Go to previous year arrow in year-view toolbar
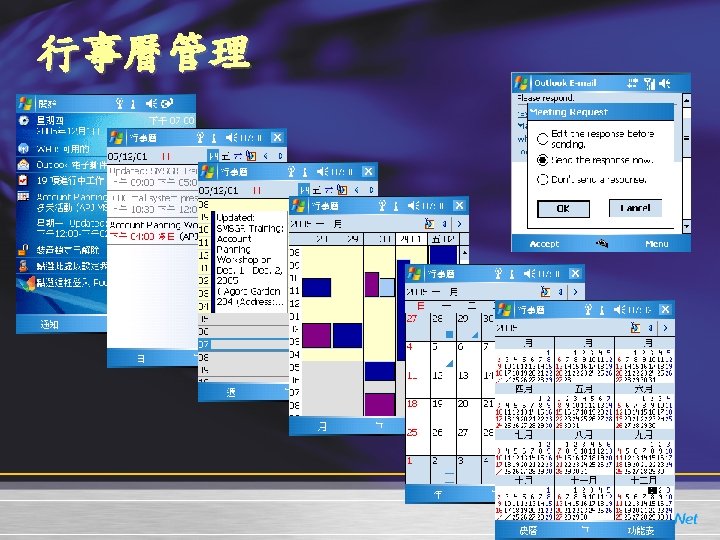 (651, 328)
